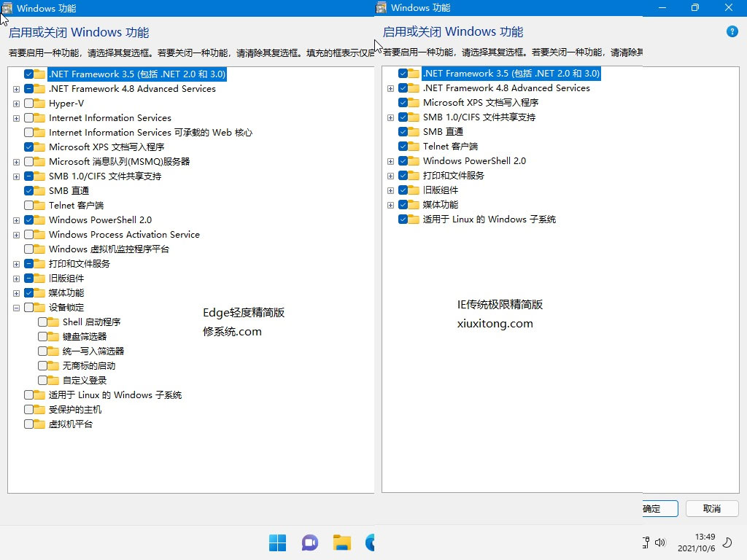The image size is (747, 560).
Task: Expand Windows Process Activation Service node
Action: coord(16,235)
